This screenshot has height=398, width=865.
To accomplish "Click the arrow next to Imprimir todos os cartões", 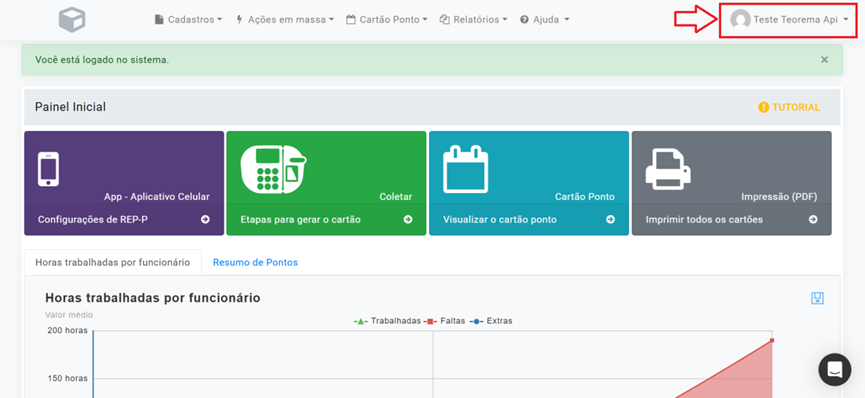I will pyautogui.click(x=813, y=219).
